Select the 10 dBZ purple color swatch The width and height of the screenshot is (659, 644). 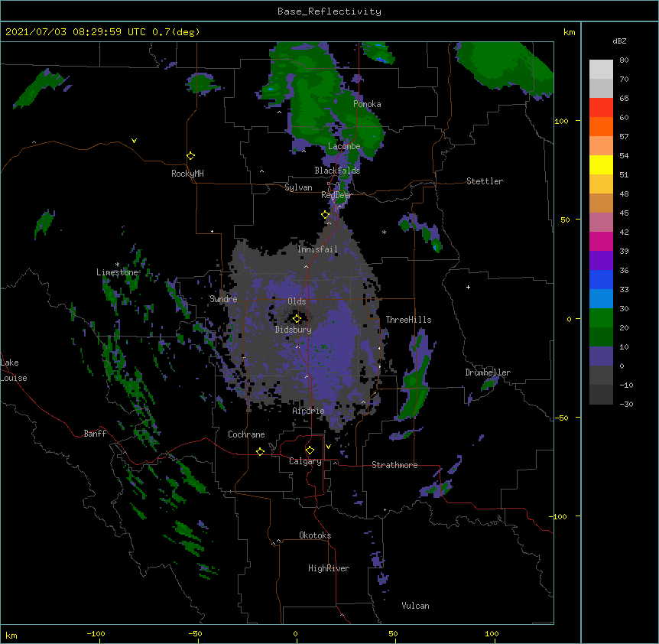coord(601,356)
